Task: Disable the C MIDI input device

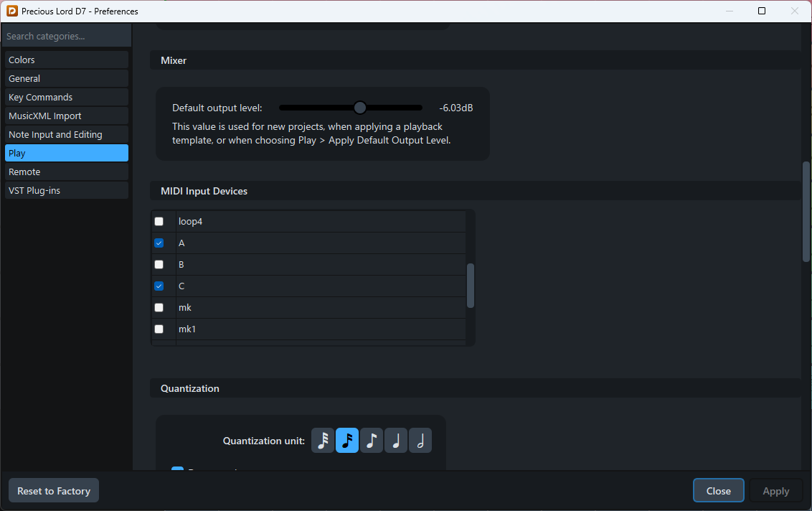Action: pos(159,286)
